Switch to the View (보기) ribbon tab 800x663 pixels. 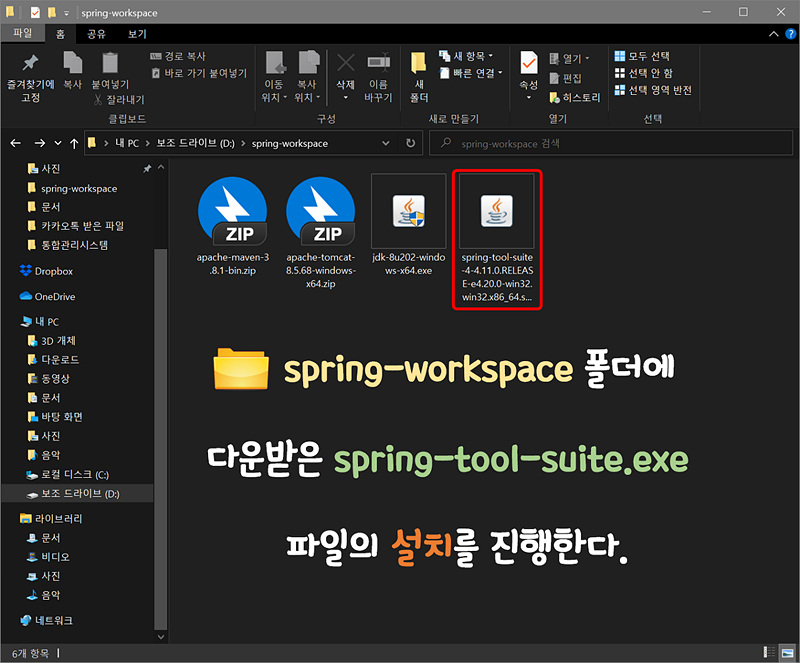[x=137, y=34]
